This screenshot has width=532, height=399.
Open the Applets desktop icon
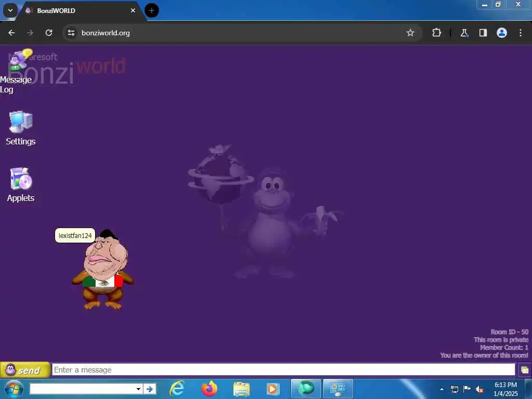[20, 185]
